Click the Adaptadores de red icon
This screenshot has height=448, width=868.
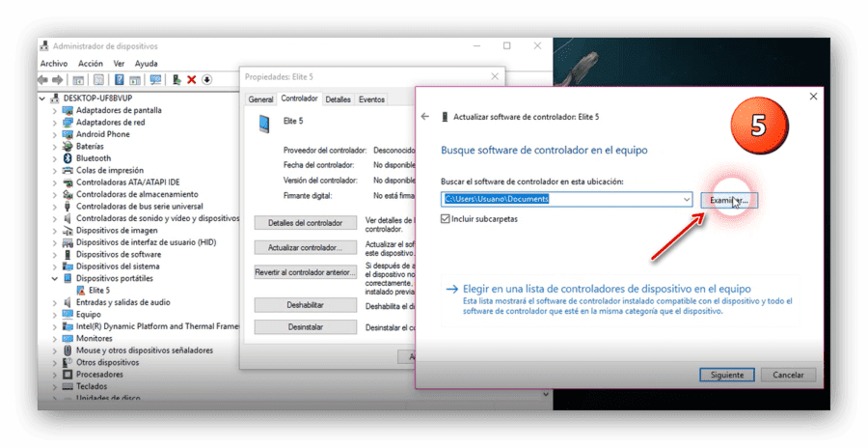click(x=68, y=123)
